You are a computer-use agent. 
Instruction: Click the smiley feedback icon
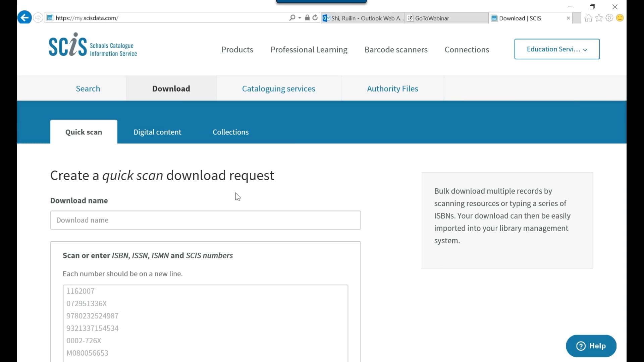(x=620, y=18)
